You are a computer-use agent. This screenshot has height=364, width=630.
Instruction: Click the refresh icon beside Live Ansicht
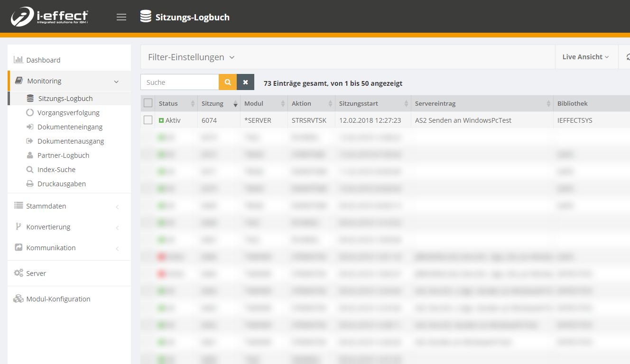click(x=627, y=57)
